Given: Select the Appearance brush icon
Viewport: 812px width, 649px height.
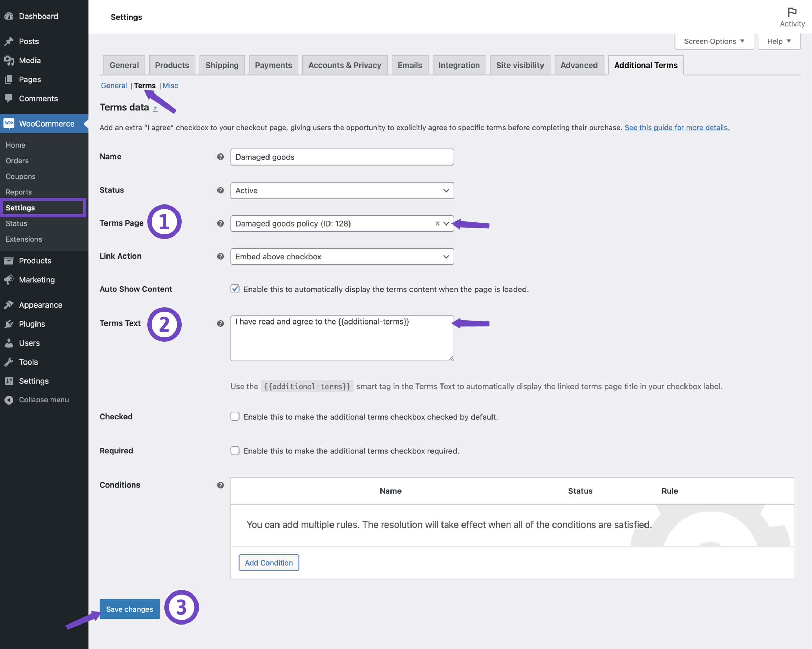Looking at the screenshot, I should pos(9,304).
